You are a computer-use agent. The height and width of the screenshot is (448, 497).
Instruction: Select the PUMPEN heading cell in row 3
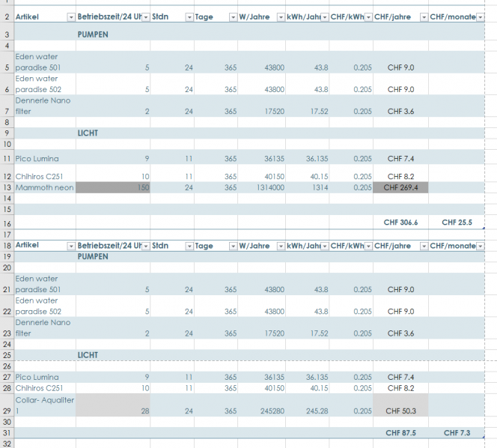click(113, 31)
